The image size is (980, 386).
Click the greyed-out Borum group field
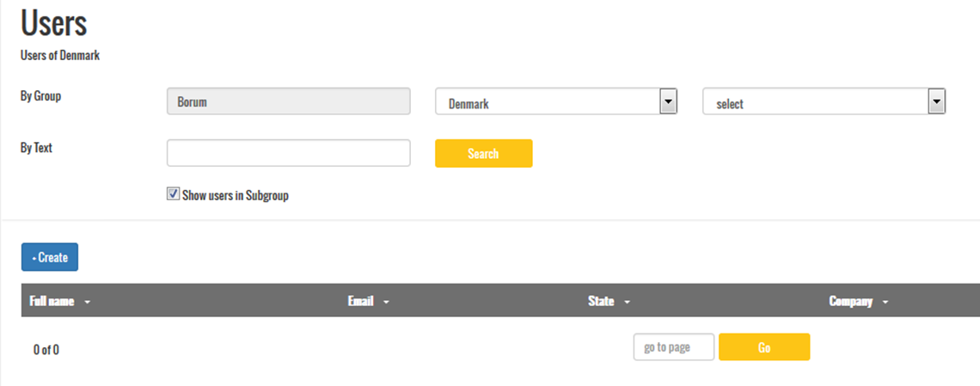tap(288, 101)
